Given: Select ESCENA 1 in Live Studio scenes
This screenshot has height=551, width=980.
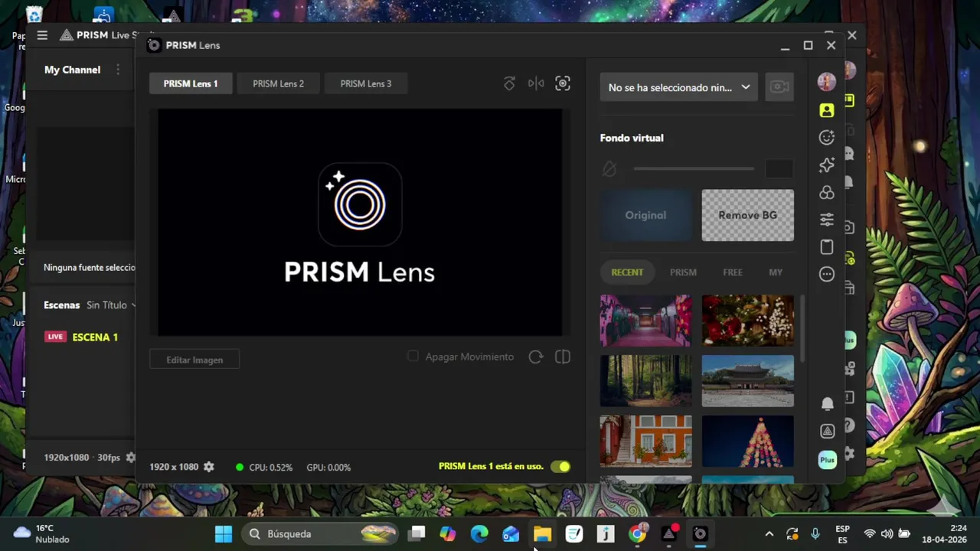Looking at the screenshot, I should 95,337.
